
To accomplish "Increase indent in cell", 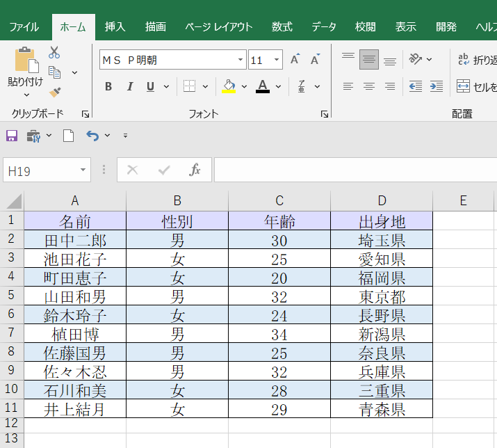I will (437, 86).
